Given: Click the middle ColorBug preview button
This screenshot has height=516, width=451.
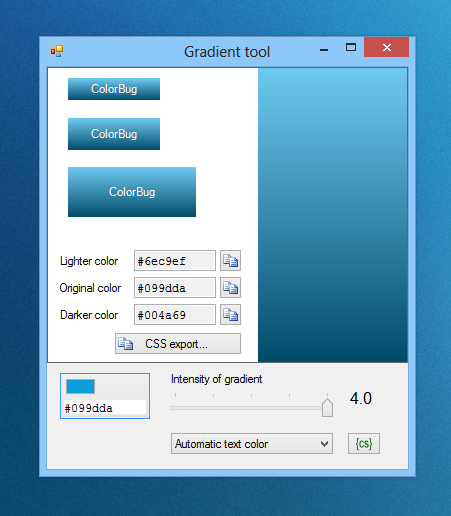Looking at the screenshot, I should (x=114, y=134).
